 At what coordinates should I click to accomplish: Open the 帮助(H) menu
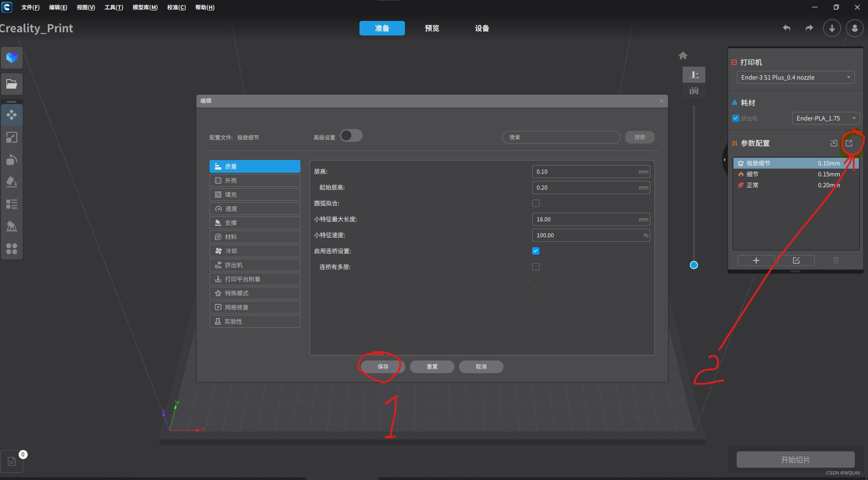click(x=205, y=7)
